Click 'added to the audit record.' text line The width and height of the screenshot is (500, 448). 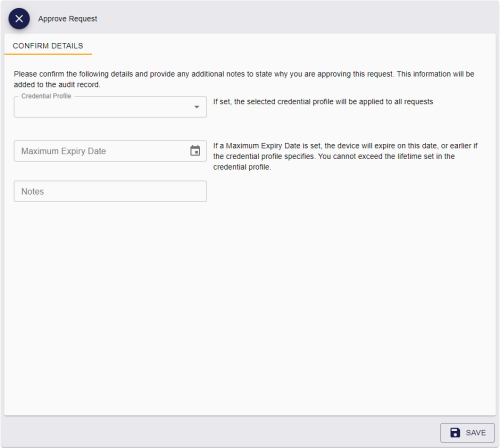[x=57, y=85]
